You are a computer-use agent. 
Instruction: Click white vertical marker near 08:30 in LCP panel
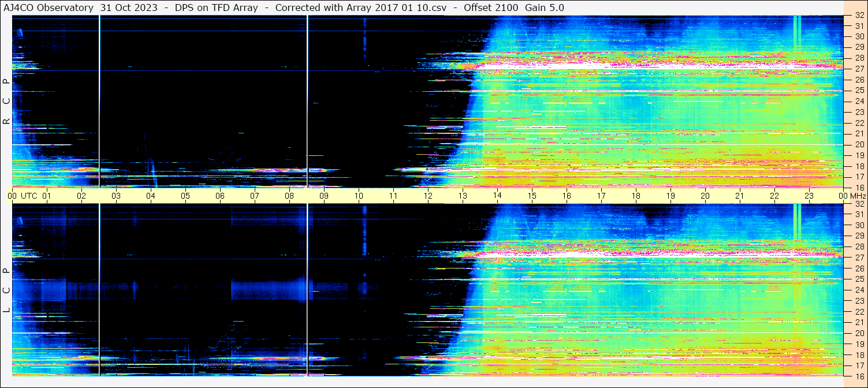(x=307, y=289)
